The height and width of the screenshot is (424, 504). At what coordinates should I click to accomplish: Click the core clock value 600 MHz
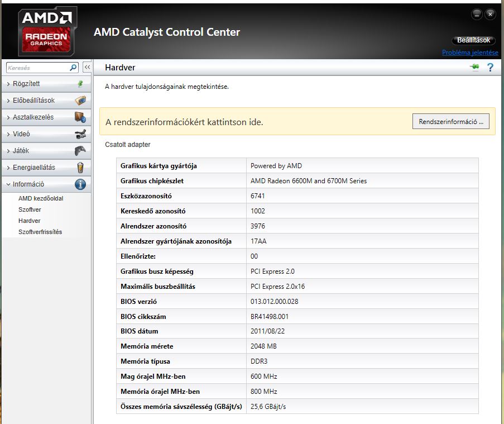(x=263, y=377)
